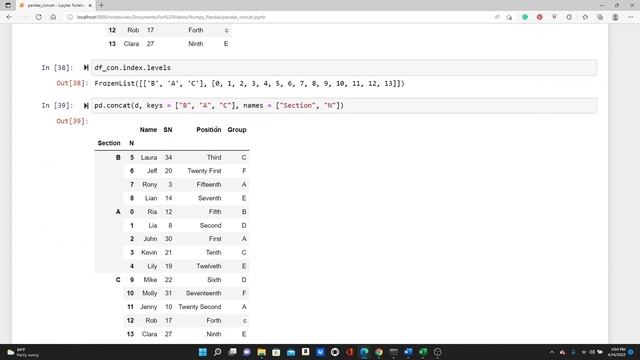Image resolution: width=640 pixels, height=360 pixels.
Task: Close the pandas_concat Jupyter tab
Action: coord(90,5)
